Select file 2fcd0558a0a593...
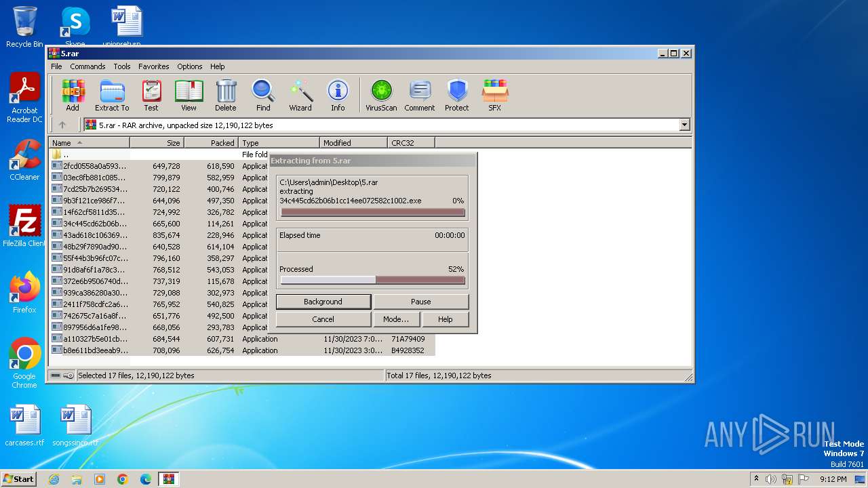 pos(159,166)
